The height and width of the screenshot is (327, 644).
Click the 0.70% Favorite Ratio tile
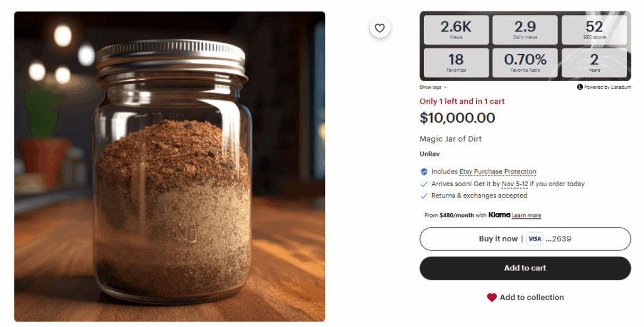(525, 63)
